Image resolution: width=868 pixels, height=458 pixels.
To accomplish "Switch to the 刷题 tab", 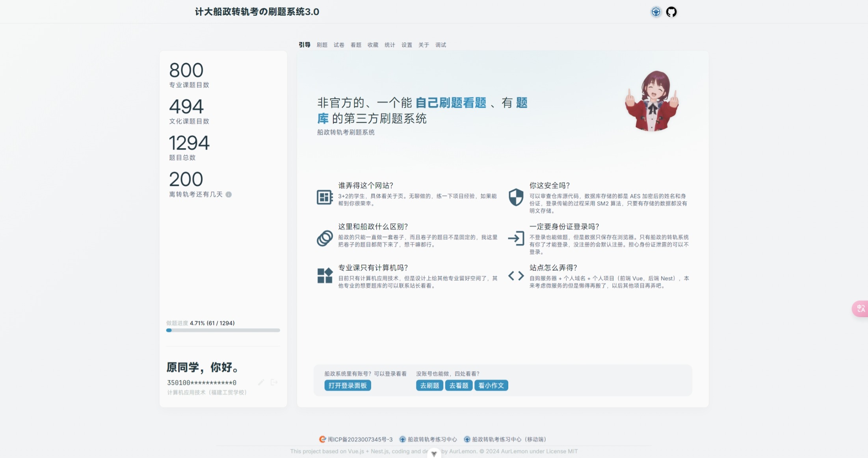I will click(322, 45).
